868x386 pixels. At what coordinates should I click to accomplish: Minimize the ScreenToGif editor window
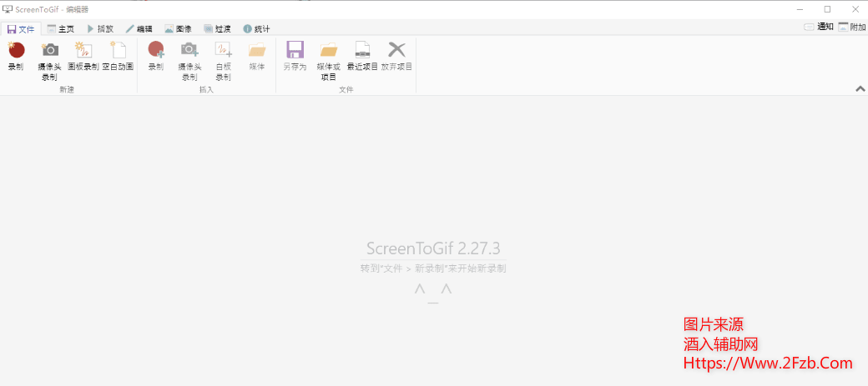pos(800,9)
